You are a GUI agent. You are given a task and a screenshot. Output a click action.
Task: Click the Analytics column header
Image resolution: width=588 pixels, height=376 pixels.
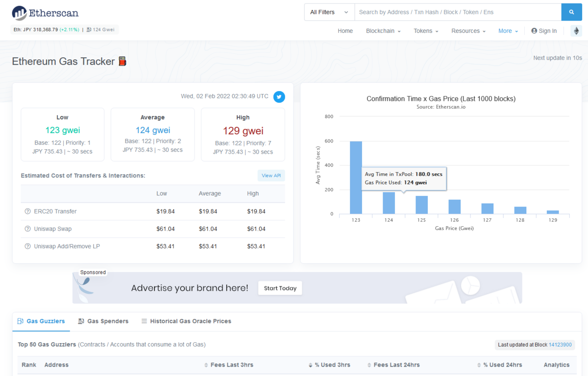point(557,365)
